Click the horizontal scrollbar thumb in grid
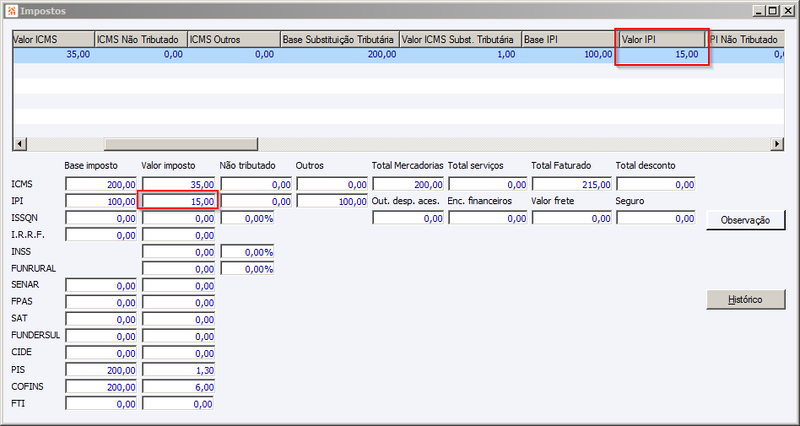This screenshot has height=426, width=800. (181, 144)
